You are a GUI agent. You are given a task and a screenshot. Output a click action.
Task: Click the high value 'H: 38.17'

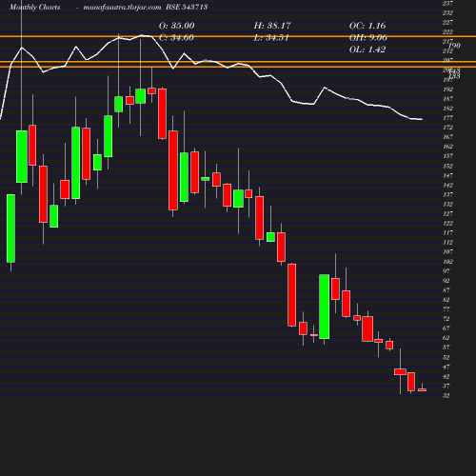pos(272,26)
